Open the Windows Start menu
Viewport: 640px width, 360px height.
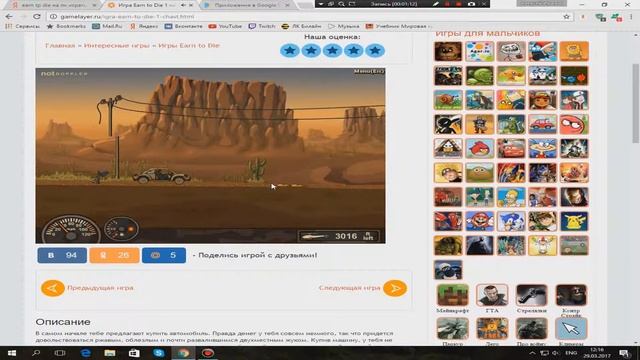click(x=12, y=353)
